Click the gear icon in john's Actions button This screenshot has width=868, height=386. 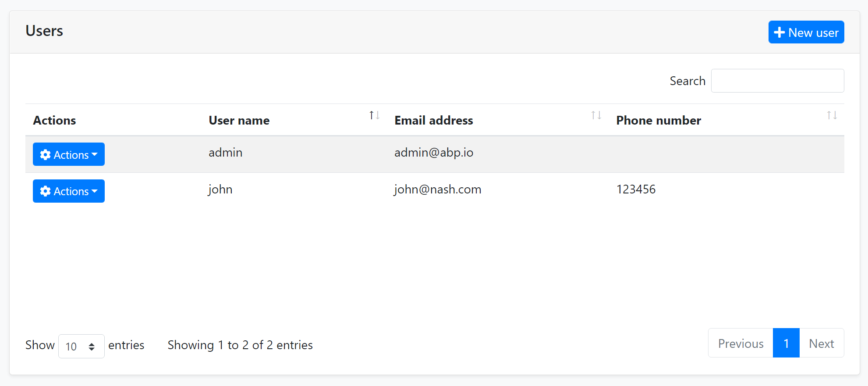coord(45,191)
